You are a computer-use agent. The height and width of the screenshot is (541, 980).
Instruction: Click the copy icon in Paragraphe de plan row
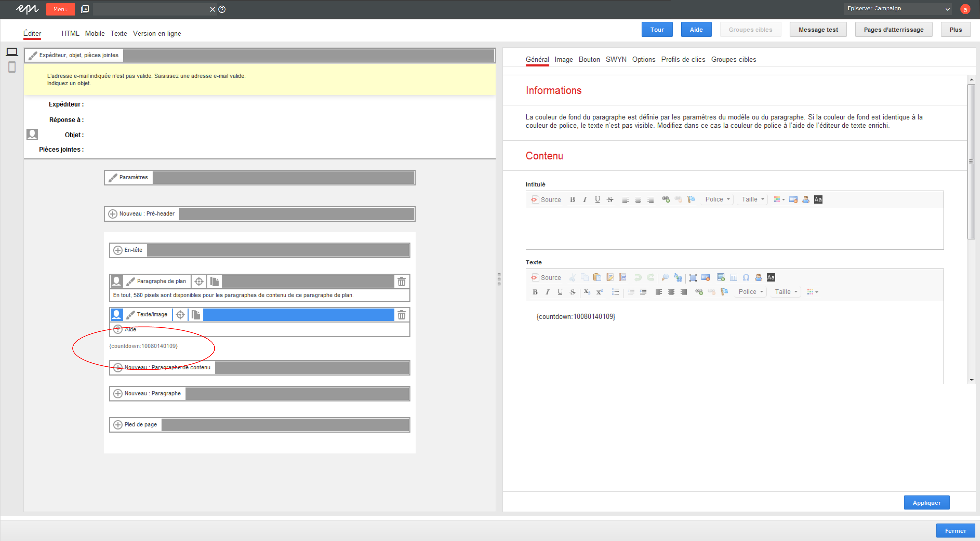click(x=215, y=281)
